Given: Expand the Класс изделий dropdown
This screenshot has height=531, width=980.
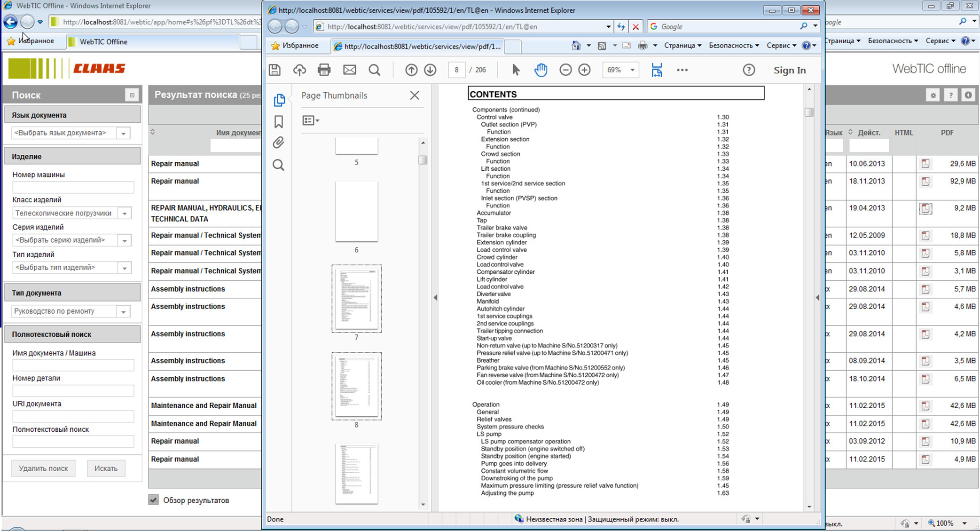Looking at the screenshot, I should click(125, 214).
